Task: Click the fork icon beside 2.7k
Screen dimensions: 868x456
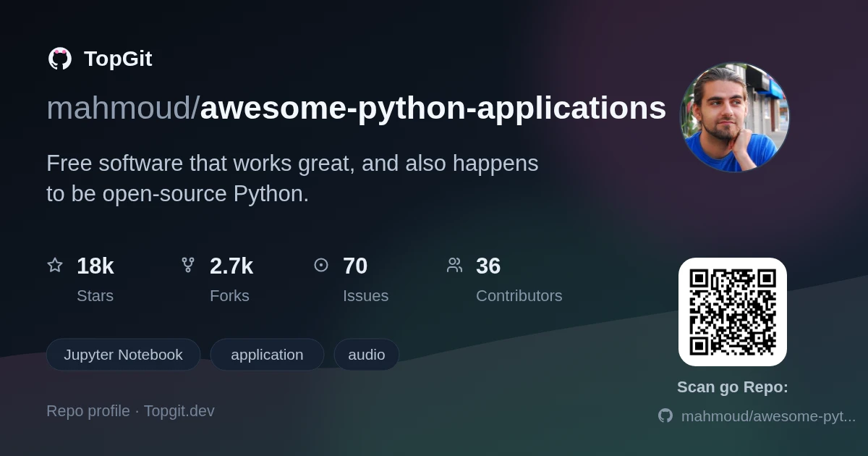Action: click(188, 265)
